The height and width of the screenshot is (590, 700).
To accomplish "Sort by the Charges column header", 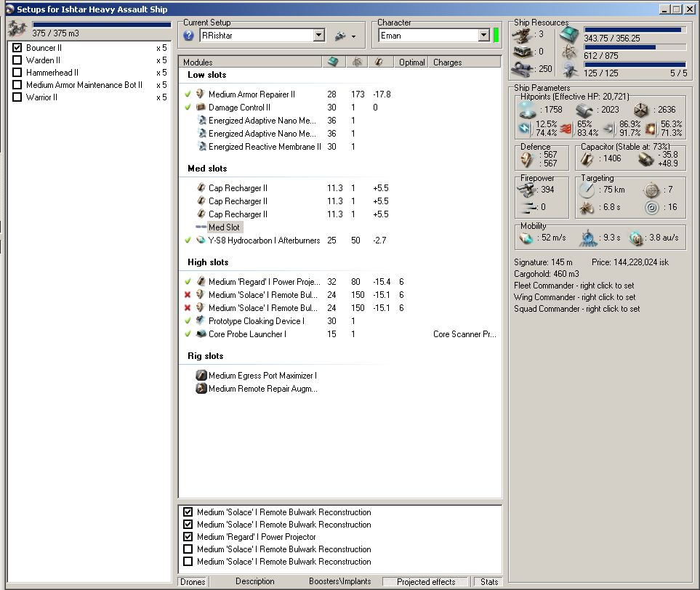I will pos(464,62).
